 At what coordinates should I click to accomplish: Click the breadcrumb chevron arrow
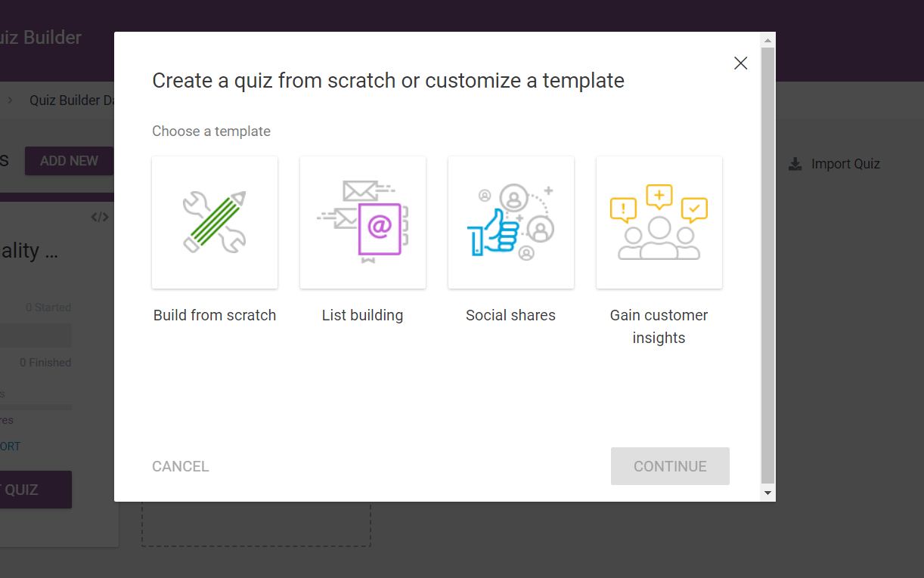11,100
